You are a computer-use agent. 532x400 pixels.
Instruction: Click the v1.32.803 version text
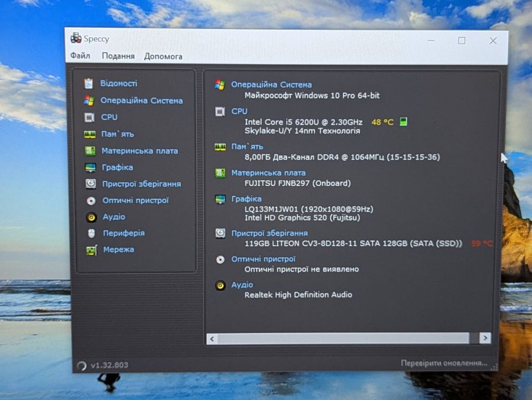tap(109, 365)
